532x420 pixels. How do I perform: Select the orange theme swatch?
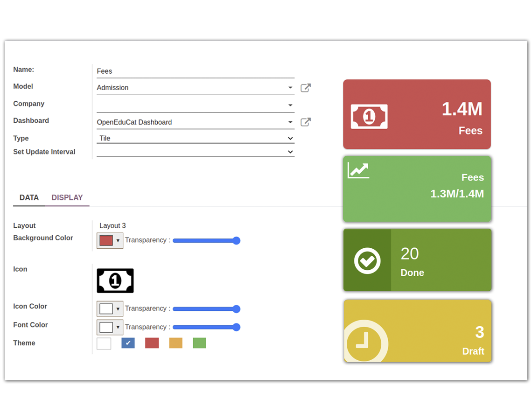tap(175, 343)
